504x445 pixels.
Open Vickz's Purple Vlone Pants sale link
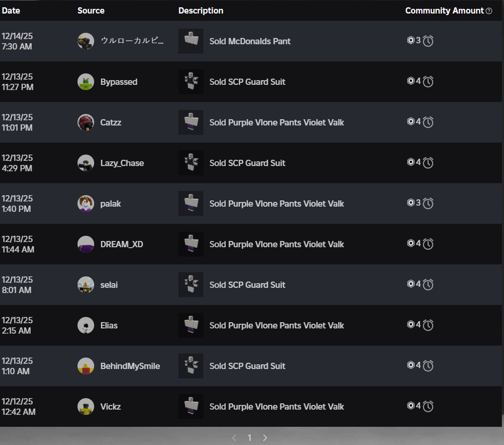click(276, 406)
